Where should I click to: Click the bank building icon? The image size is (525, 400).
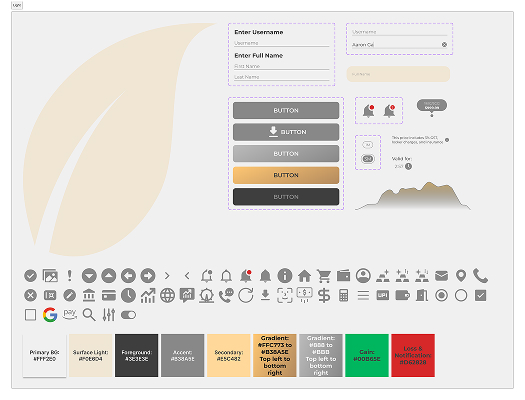(x=89, y=296)
